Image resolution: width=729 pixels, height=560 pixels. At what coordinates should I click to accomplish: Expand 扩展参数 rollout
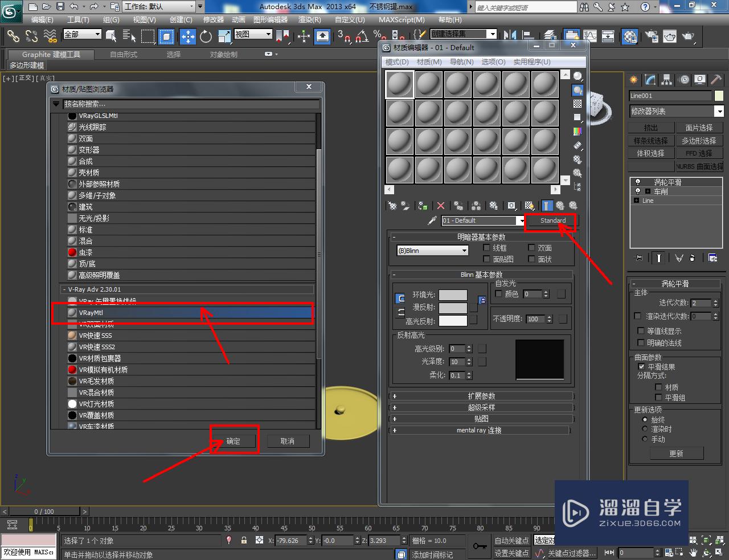481,396
